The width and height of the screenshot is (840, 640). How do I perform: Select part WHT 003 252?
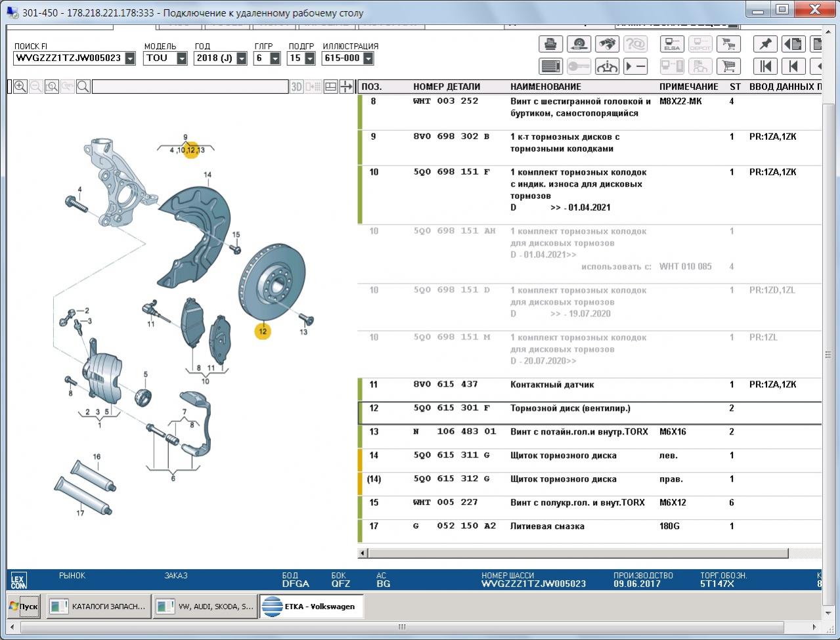pos(446,101)
